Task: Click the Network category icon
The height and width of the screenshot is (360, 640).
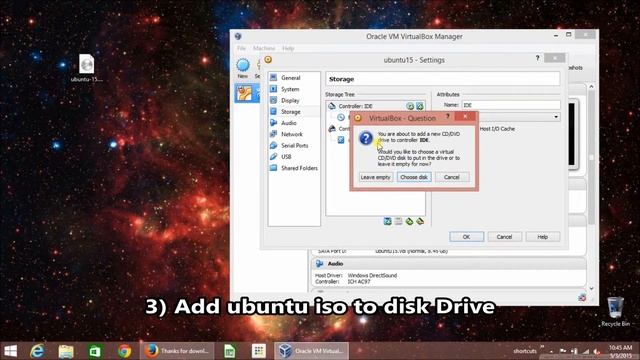Action: (x=273, y=134)
